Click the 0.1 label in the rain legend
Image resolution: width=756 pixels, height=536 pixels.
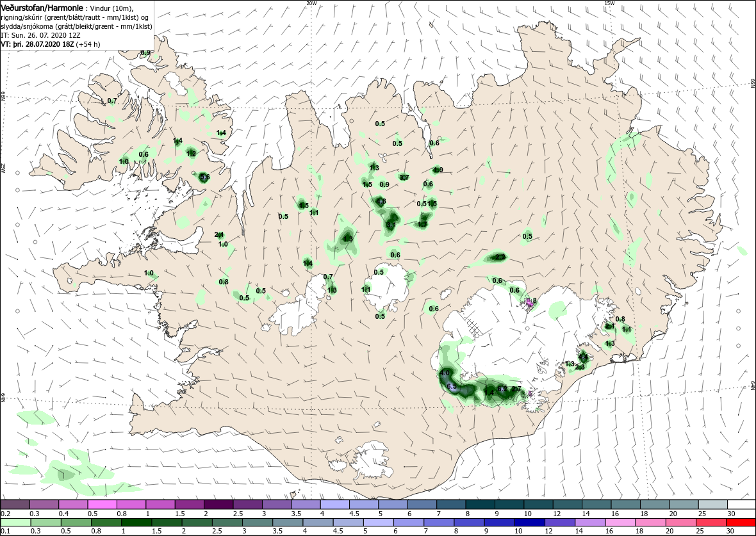[x=6, y=531]
